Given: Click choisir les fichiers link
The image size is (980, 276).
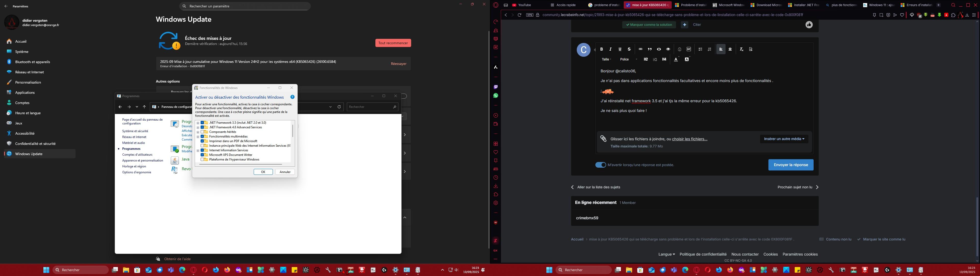Looking at the screenshot, I should coord(689,139).
